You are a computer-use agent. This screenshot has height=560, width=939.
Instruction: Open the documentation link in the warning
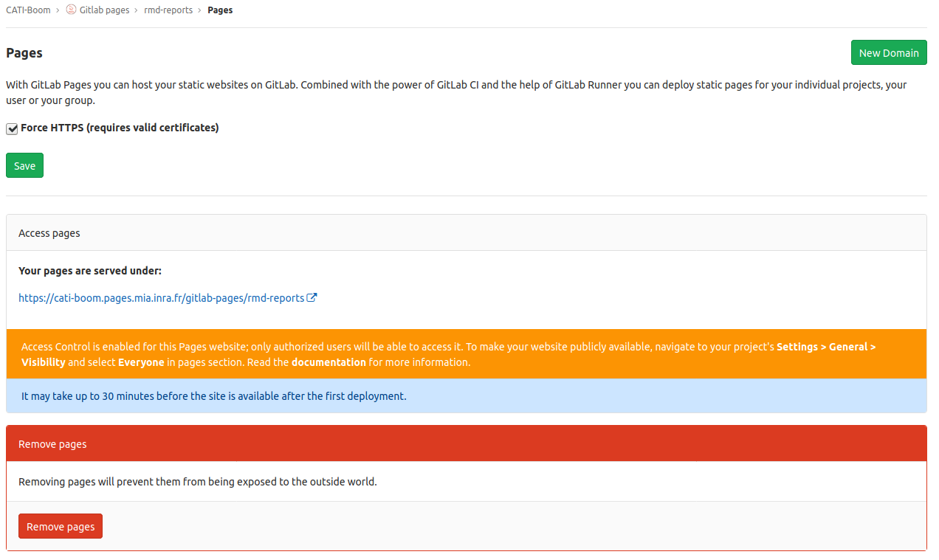329,362
